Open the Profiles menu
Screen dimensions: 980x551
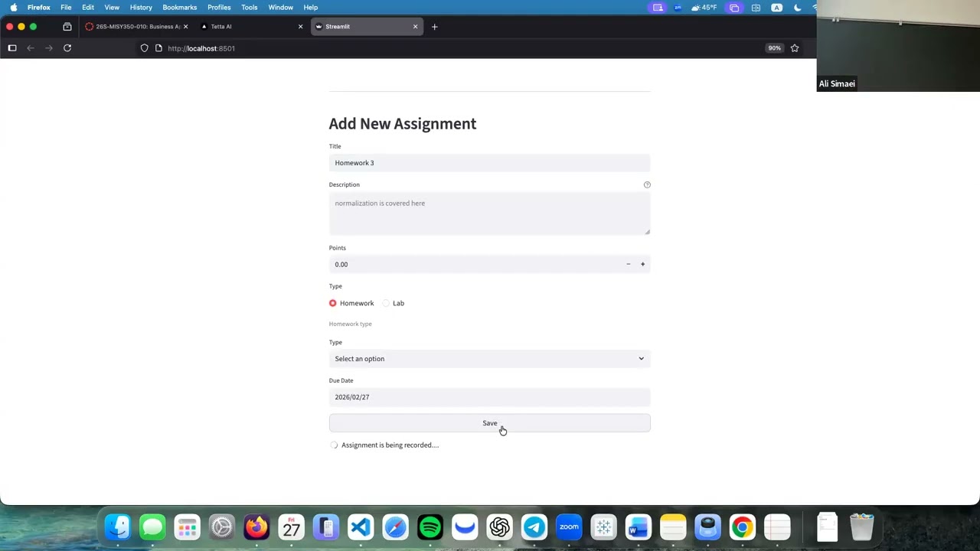(219, 8)
